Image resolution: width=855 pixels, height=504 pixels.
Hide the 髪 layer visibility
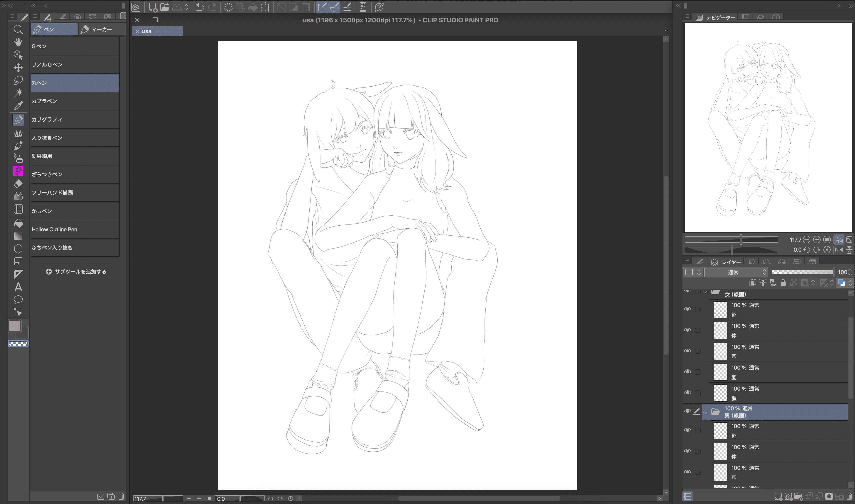tap(688, 372)
